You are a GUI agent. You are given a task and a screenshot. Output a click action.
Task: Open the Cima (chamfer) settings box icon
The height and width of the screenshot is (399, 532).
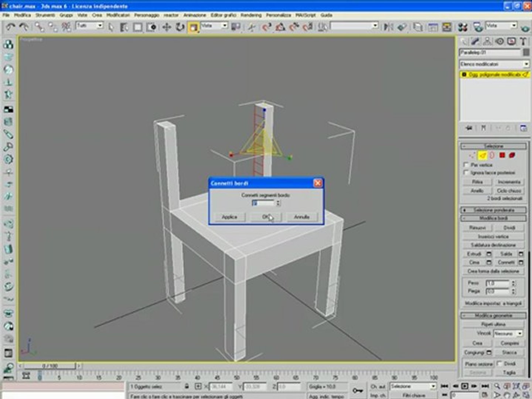[489, 262]
